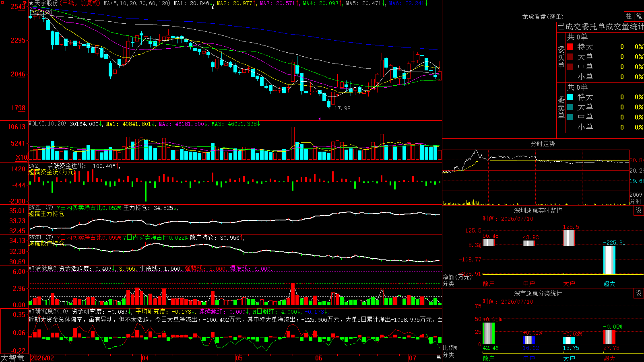Click the 委买单 section label
Image resolution: width=644 pixels, height=362 pixels.
(561, 57)
